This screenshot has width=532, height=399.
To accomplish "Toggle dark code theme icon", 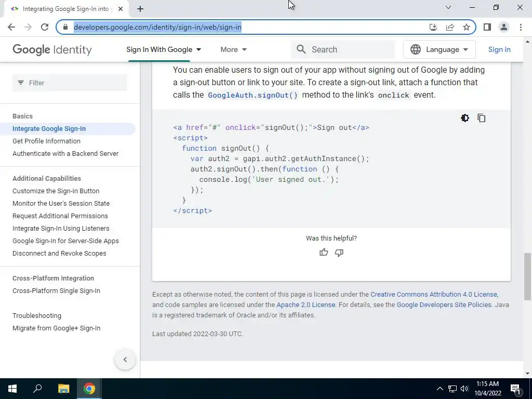I will pos(465,118).
